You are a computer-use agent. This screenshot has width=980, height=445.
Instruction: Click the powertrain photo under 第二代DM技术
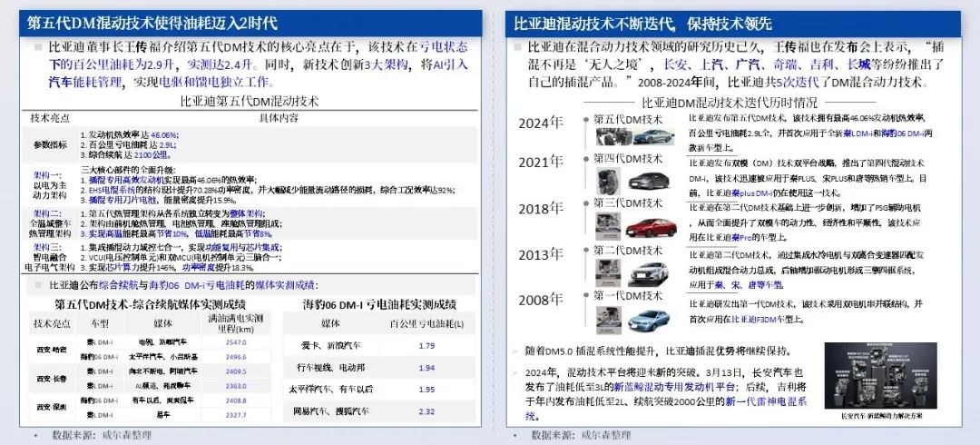(x=608, y=273)
